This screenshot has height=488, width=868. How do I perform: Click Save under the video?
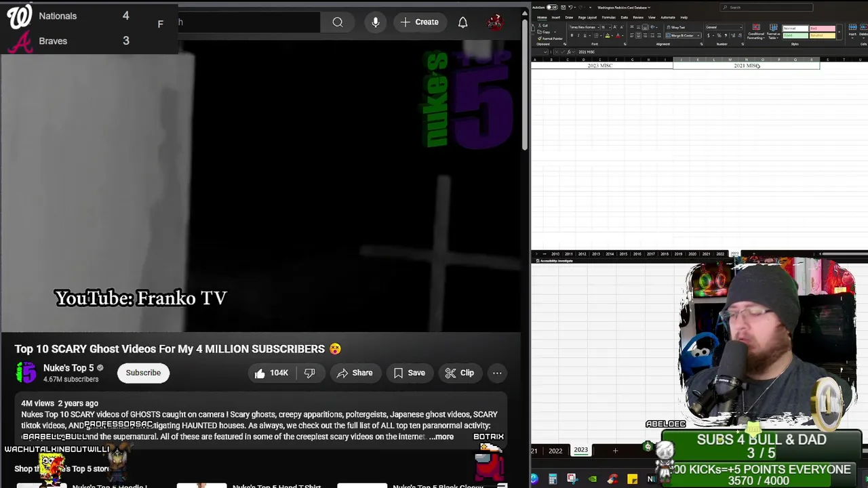[x=410, y=373]
